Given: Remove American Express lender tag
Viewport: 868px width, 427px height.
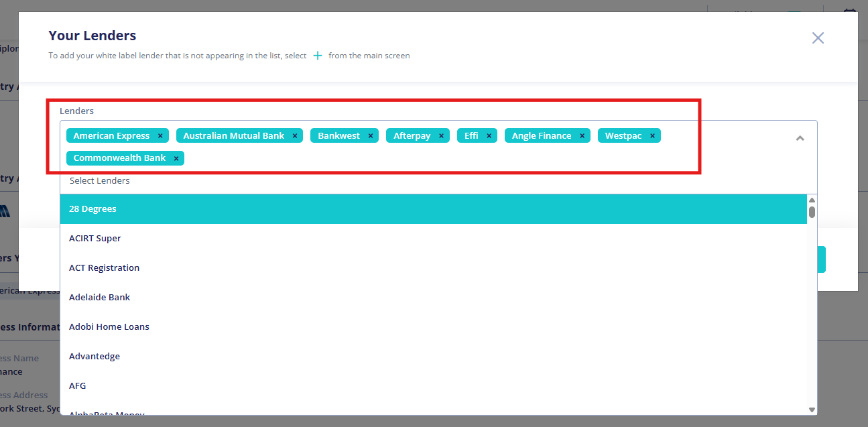Looking at the screenshot, I should click(x=160, y=136).
